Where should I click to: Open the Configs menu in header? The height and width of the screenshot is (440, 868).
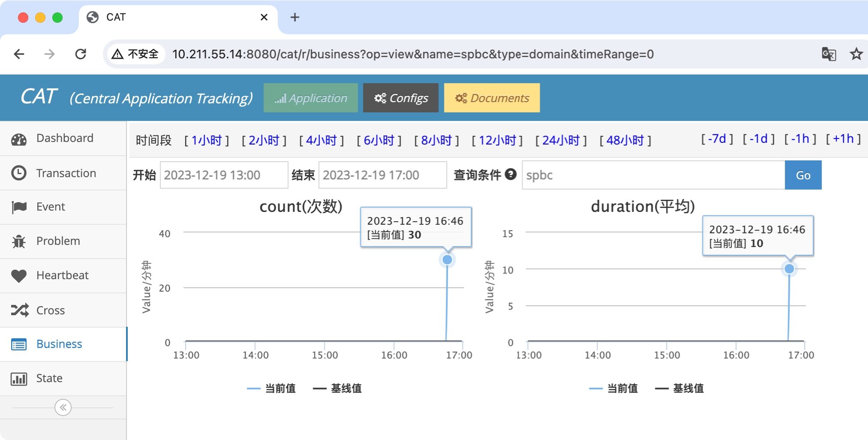401,98
